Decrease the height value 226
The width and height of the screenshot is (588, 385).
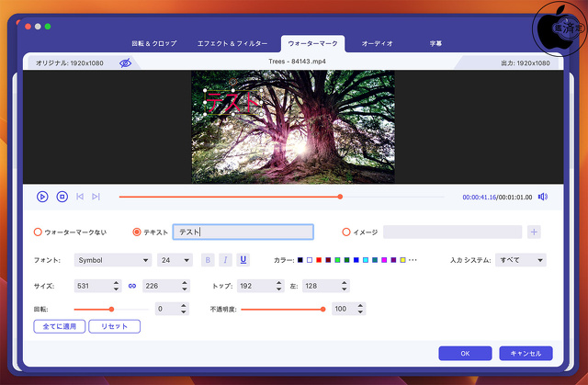click(185, 289)
